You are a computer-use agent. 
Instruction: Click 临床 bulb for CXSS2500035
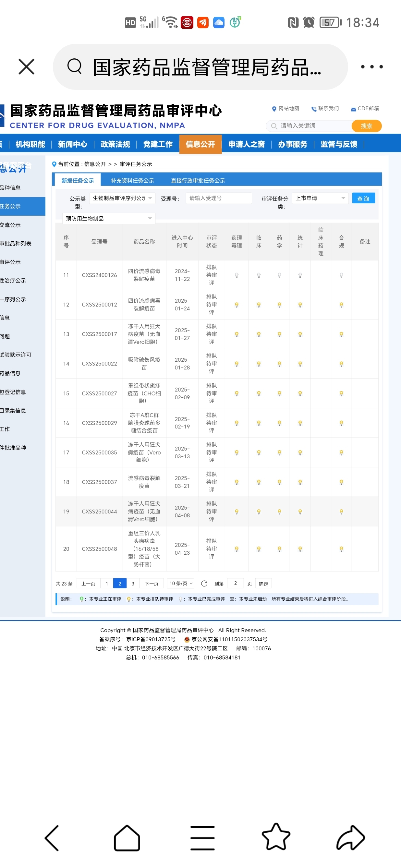pos(259,453)
